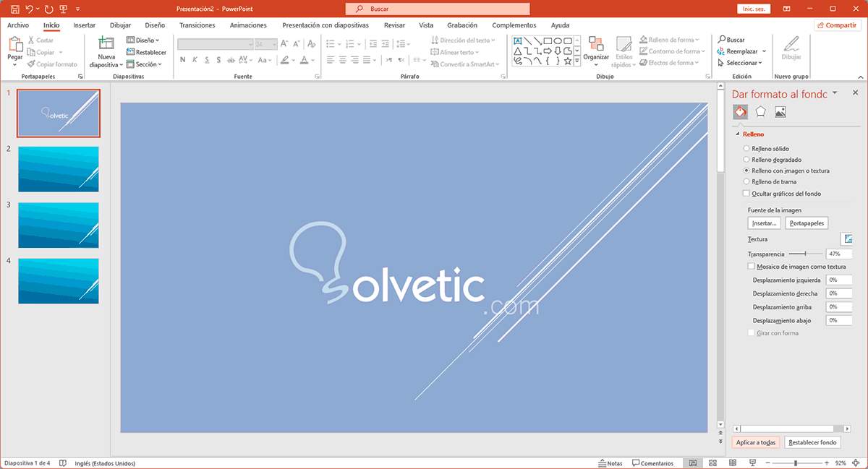This screenshot has height=469, width=868.
Task: Open the Archivo menu
Action: tap(18, 25)
